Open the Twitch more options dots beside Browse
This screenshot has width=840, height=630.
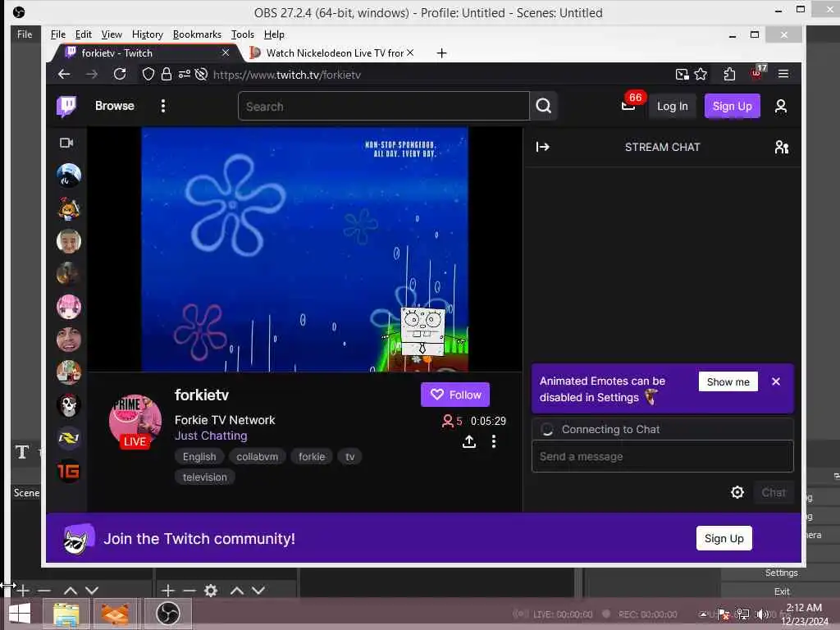(x=163, y=106)
